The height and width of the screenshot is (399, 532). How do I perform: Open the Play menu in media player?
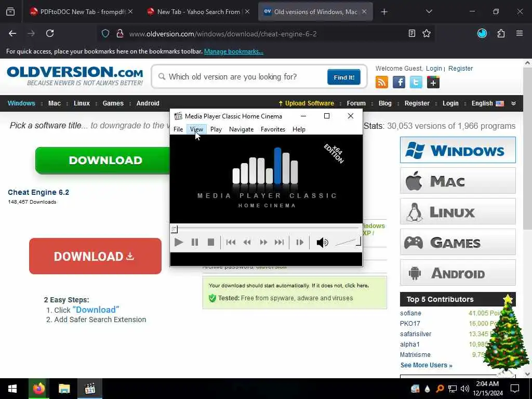[x=216, y=129]
